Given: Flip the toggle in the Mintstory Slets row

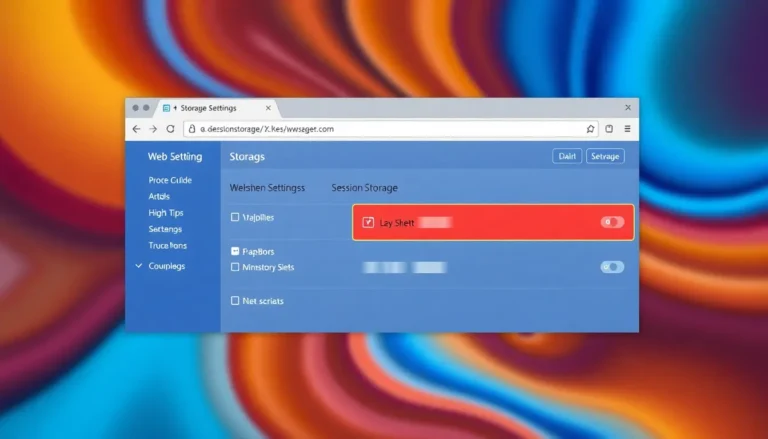Looking at the screenshot, I should (612, 267).
